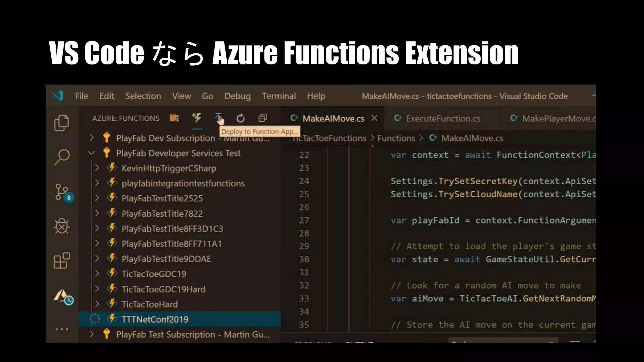The image size is (644, 362).
Task: Show more activity bar items ellipsis
Action: (x=62, y=329)
